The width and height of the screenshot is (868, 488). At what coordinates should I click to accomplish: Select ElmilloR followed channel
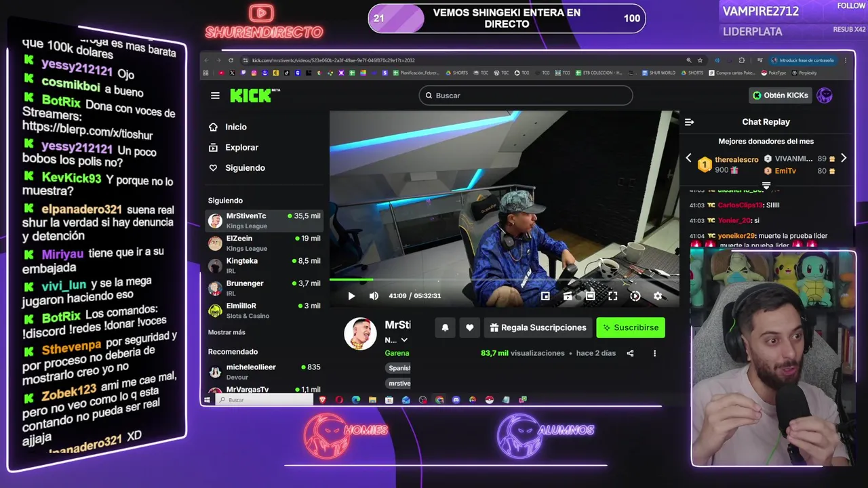(264, 310)
